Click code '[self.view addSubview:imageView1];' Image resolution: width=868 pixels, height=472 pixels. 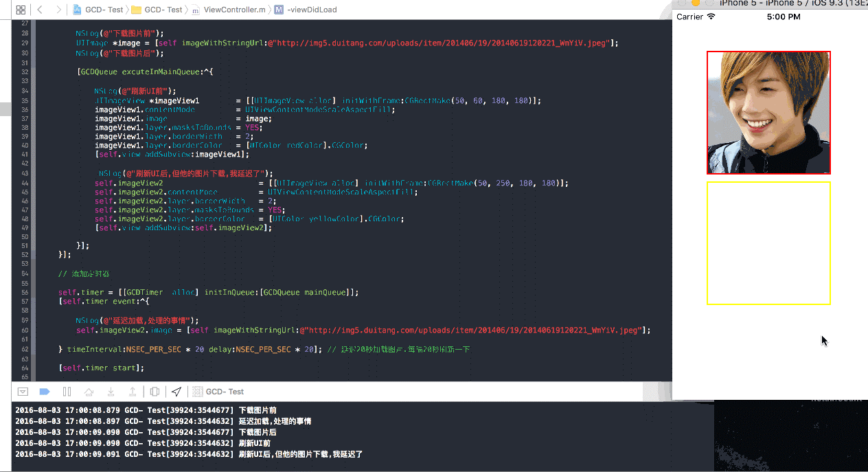172,155
